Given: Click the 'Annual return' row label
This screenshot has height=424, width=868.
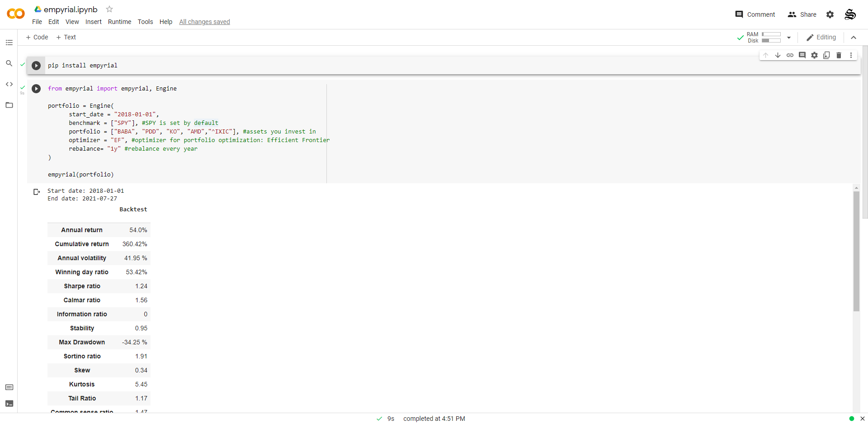Looking at the screenshot, I should (82, 230).
